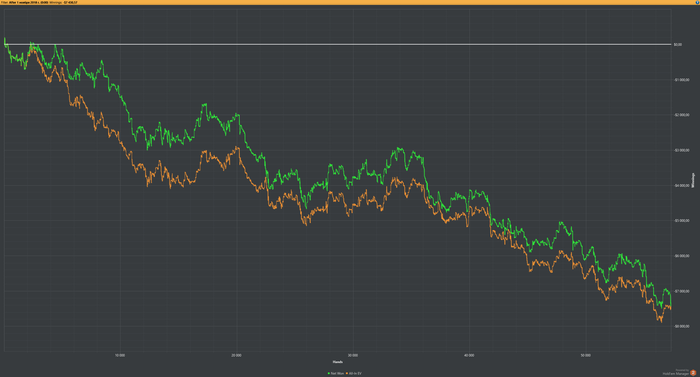The width and height of the screenshot is (700, 377).
Task: Click the orange All-In EV legend swatch
Action: pyautogui.click(x=347, y=373)
